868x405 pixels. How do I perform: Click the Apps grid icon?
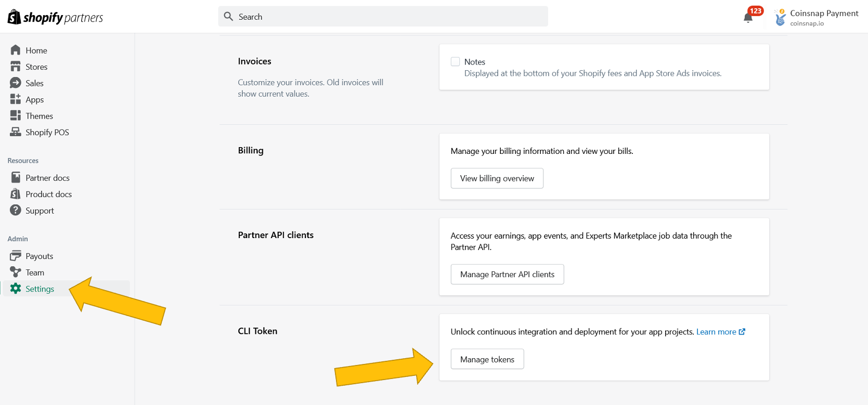16,99
